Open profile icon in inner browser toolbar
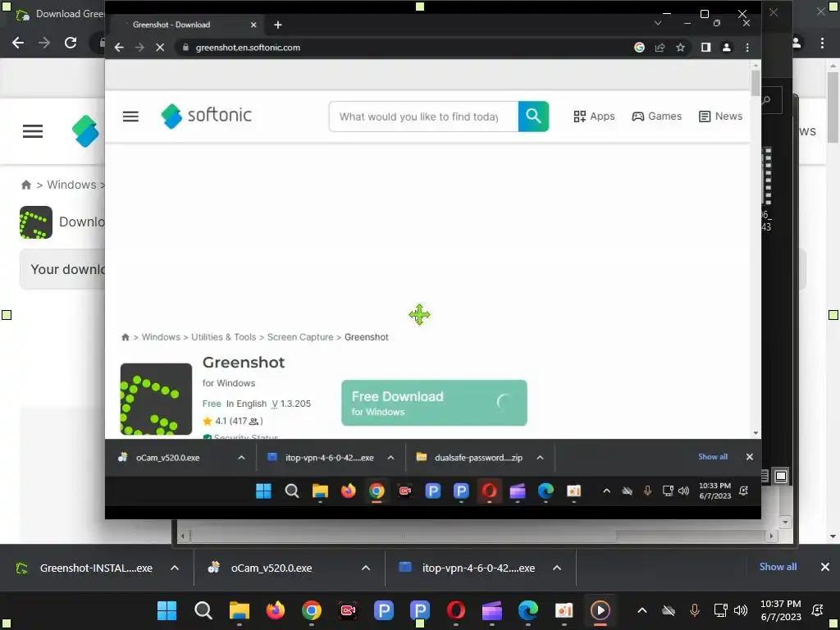This screenshot has height=630, width=840. (727, 47)
